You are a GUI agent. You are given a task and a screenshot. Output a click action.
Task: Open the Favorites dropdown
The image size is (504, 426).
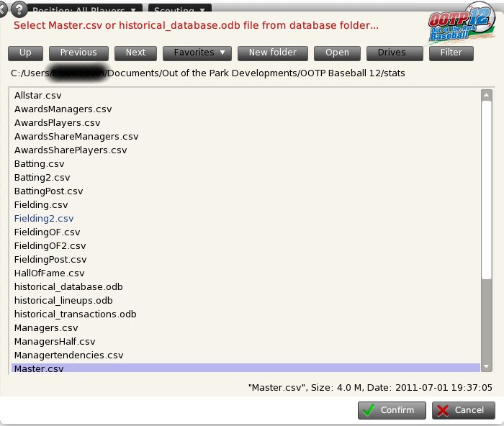197,53
